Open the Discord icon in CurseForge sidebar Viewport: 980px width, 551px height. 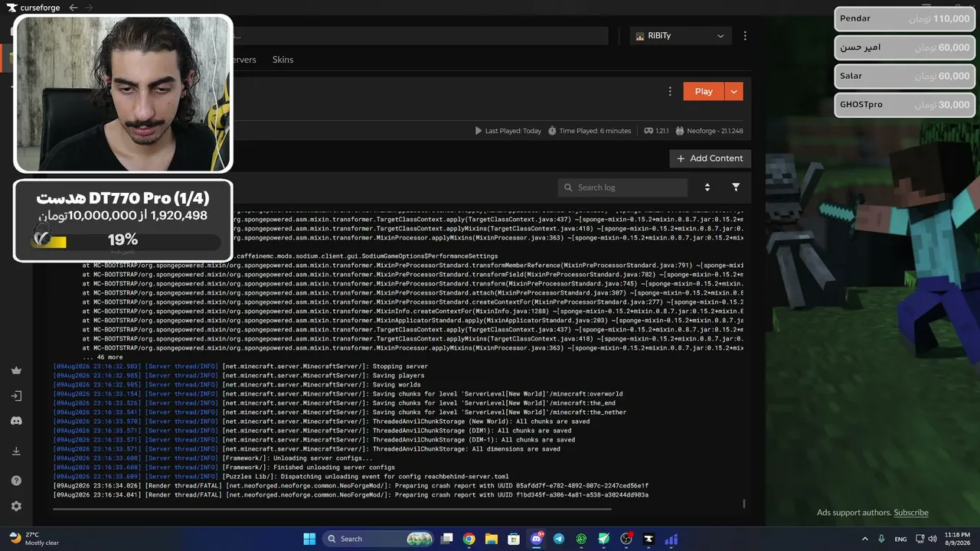(x=16, y=421)
